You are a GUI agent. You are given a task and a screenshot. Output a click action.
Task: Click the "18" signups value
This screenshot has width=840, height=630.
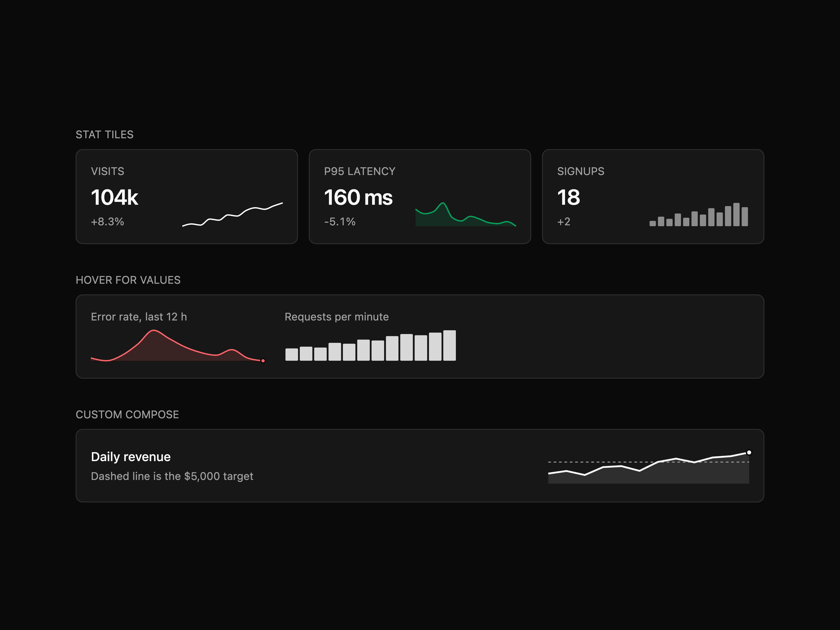point(569,198)
